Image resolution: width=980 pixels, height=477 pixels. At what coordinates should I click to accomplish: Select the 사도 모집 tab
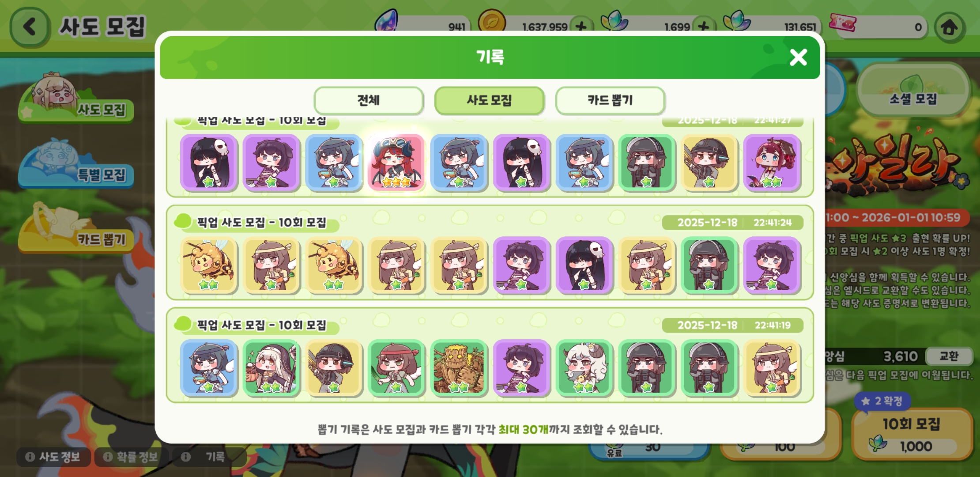tap(489, 101)
